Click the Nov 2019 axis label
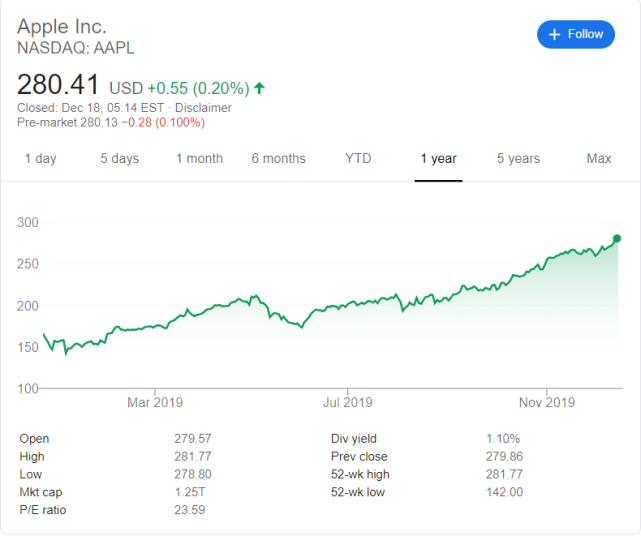This screenshot has height=536, width=641. coord(547,403)
